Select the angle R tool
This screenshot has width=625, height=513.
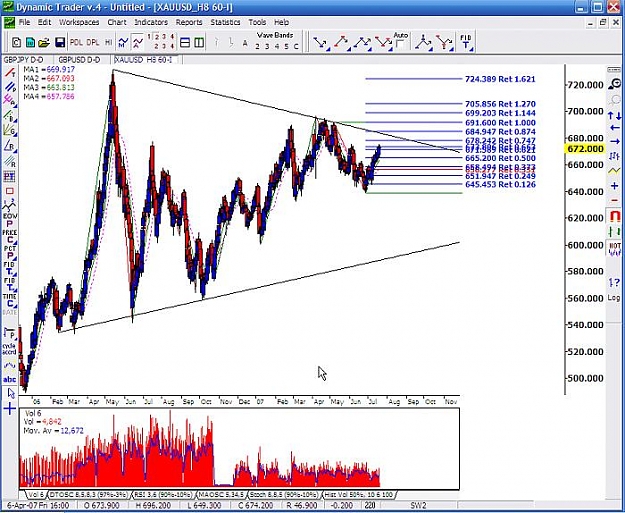point(10,146)
